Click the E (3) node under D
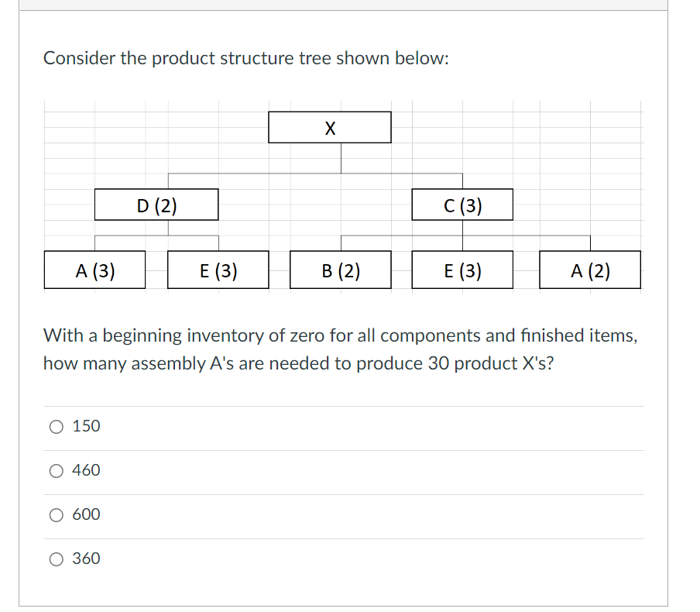This screenshot has width=700, height=612. 218,270
